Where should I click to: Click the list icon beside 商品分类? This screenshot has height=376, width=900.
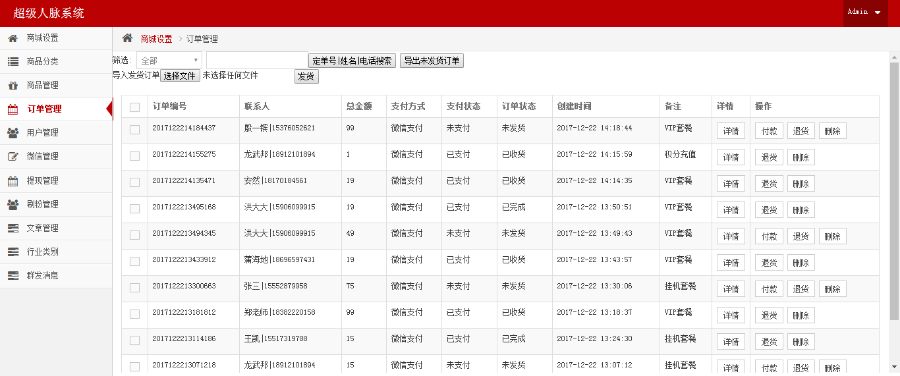point(13,61)
